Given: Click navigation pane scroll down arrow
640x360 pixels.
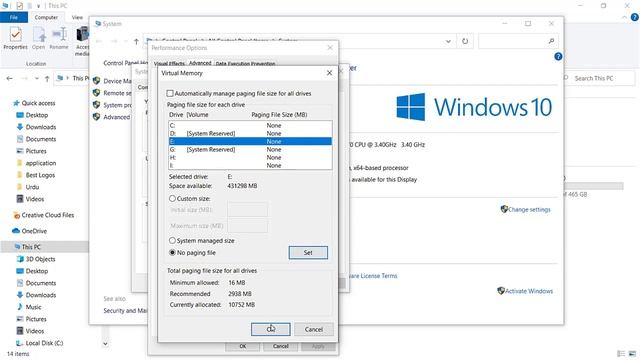Looking at the screenshot, I should tap(105, 344).
